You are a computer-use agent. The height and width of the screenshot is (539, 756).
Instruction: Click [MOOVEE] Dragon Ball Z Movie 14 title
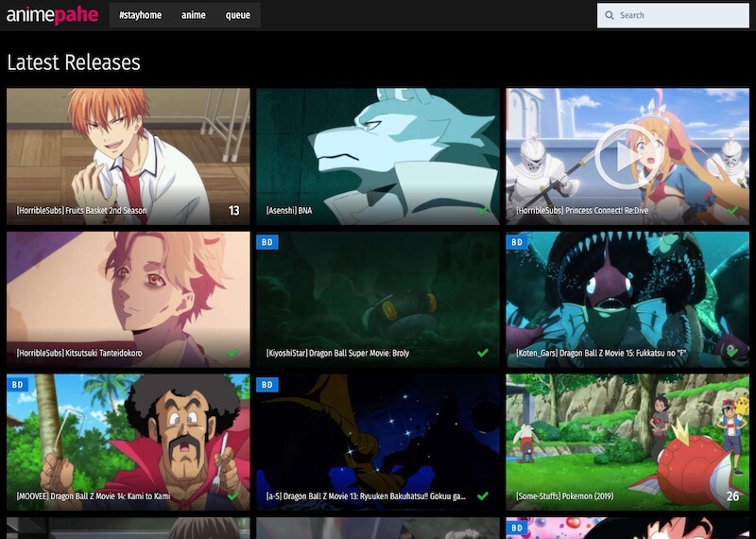[x=93, y=496]
